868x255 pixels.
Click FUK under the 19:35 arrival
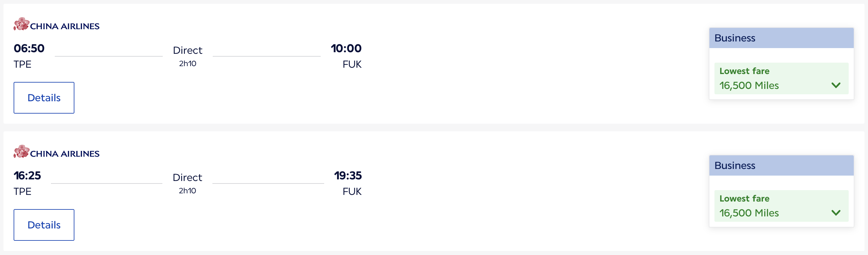click(x=352, y=192)
